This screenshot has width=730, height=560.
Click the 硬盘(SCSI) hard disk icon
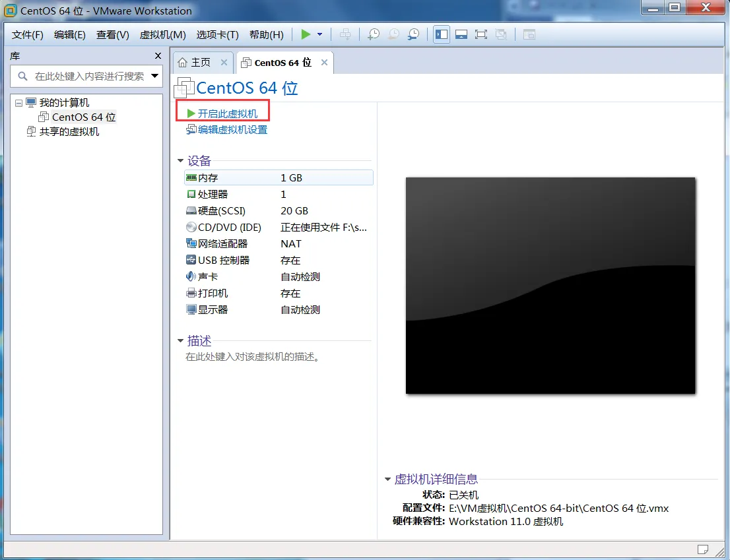pos(191,210)
